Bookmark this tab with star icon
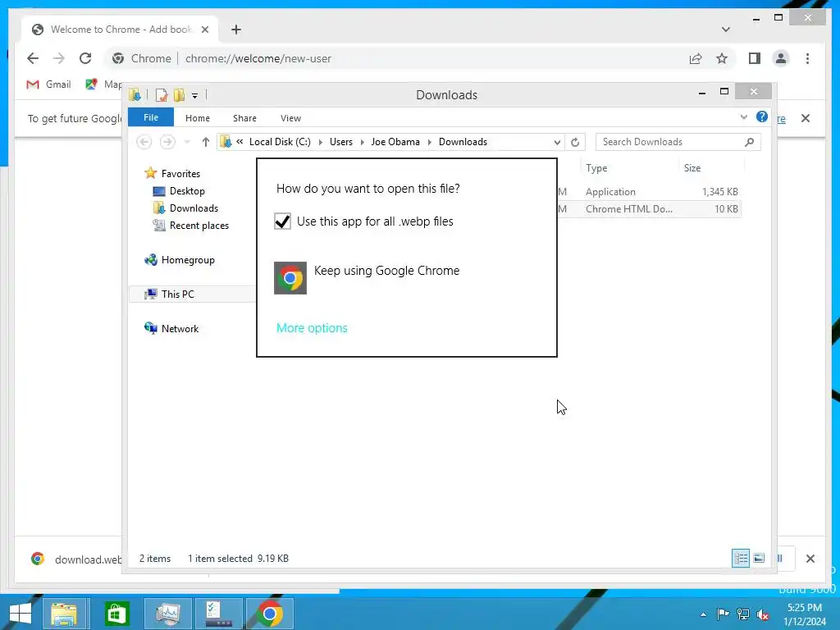Screen dimensions: 840x630 (722, 58)
